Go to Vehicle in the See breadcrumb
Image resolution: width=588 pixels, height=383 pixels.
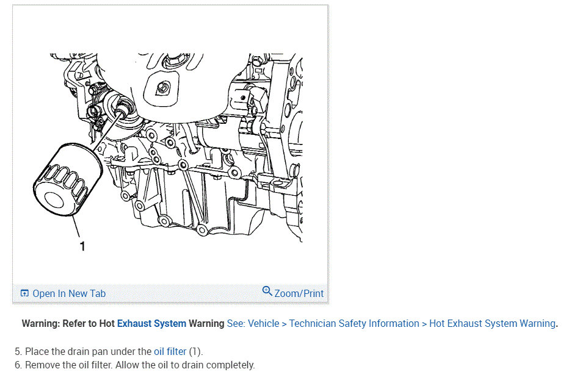[264, 323]
